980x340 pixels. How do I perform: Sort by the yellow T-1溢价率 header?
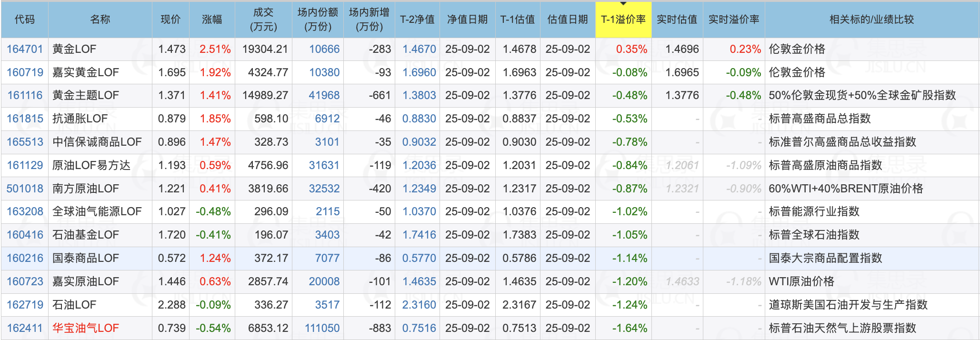623,20
